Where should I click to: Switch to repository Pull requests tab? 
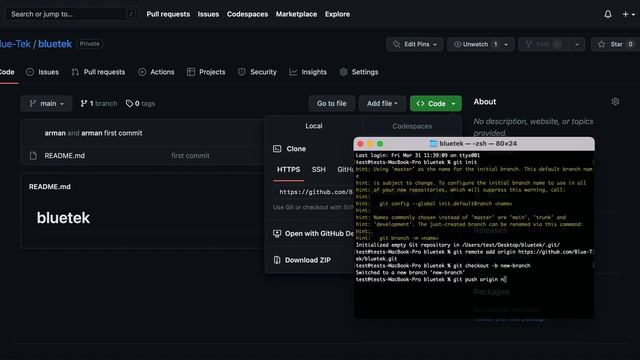coord(98,72)
